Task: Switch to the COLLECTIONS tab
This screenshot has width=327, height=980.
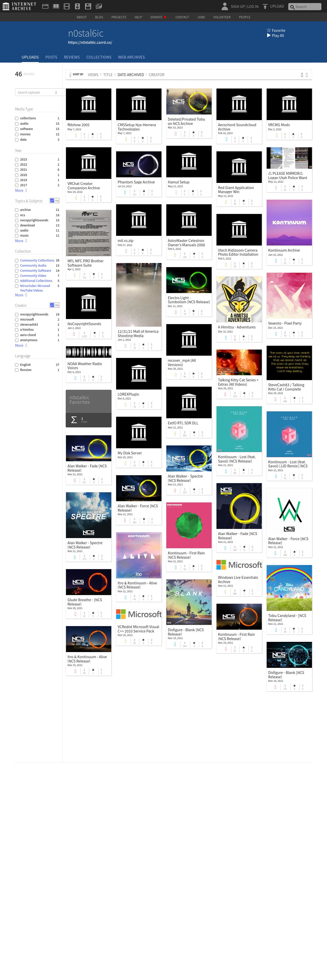Action: tap(99, 57)
